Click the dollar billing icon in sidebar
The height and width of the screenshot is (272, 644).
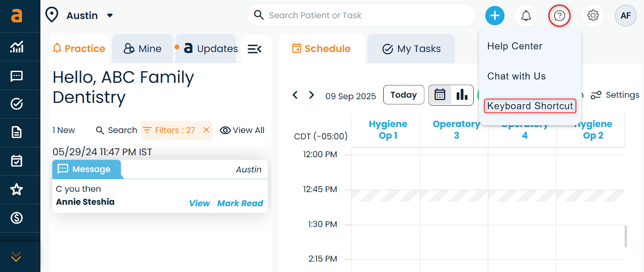click(x=17, y=218)
